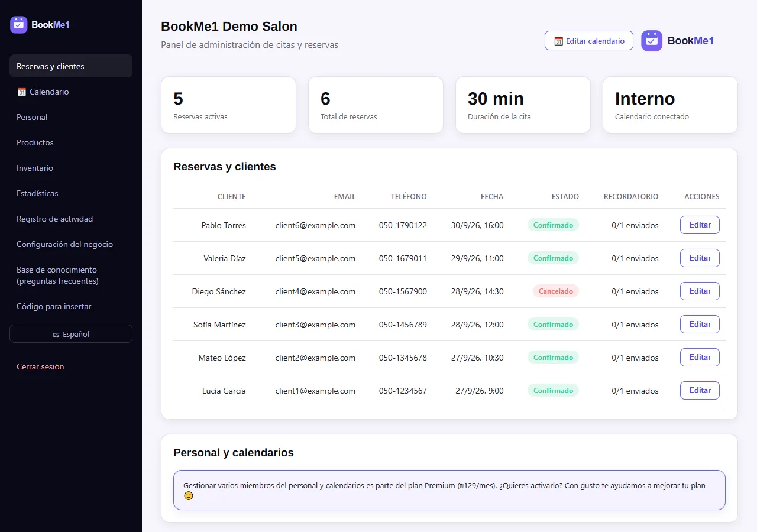Image resolution: width=757 pixels, height=532 pixels.
Task: Click the ESTADO column header
Action: [565, 197]
